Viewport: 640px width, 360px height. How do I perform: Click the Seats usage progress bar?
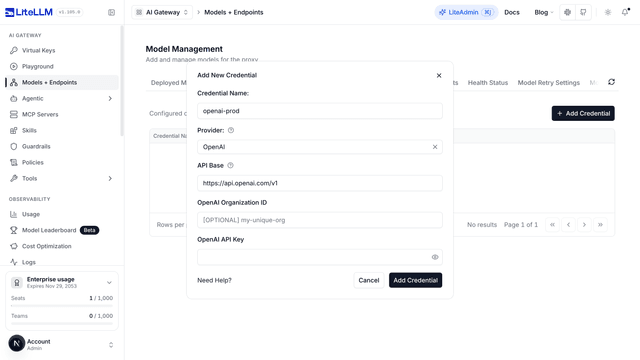pyautogui.click(x=62, y=306)
